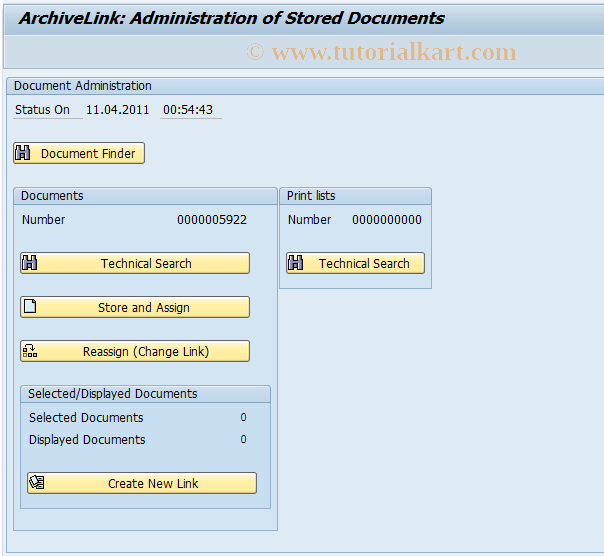This screenshot has width=604, height=556.
Task: Click the ArchiveLink window title text
Action: point(232,18)
